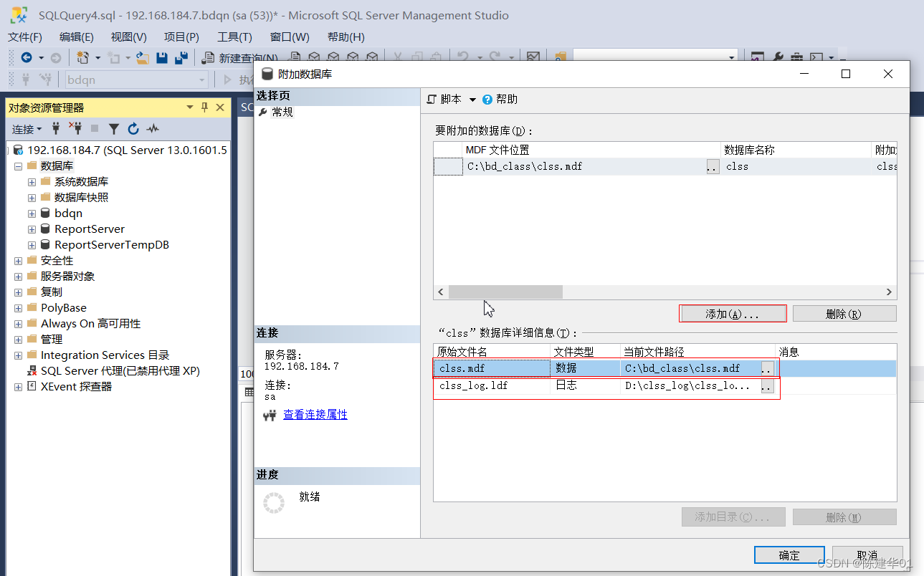Collapse the 数据库 tree node
This screenshot has height=576, width=924.
(x=18, y=166)
